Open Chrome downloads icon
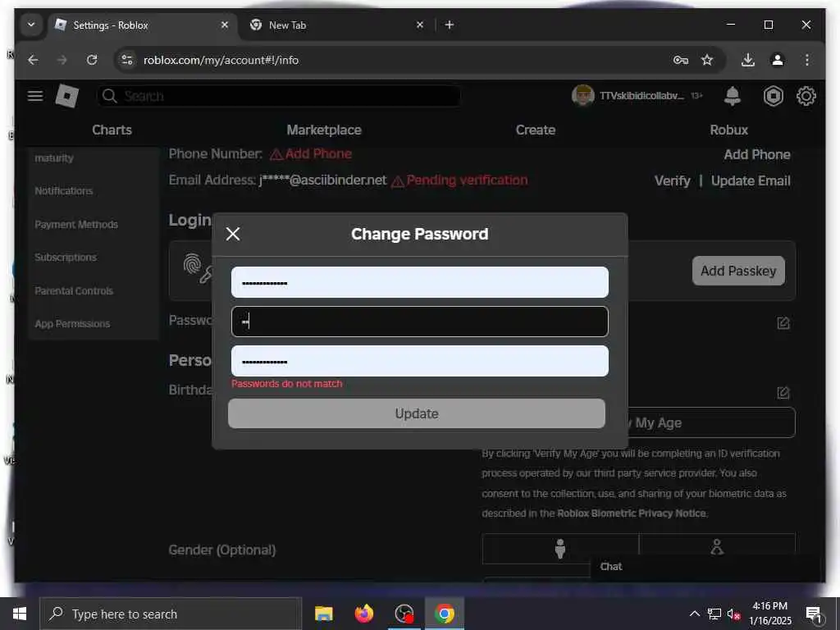 (748, 60)
